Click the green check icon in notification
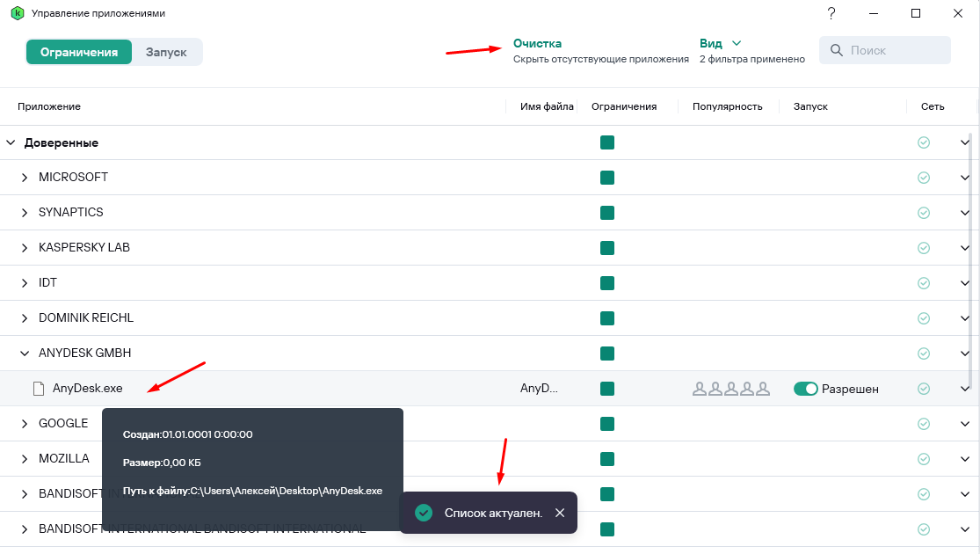The image size is (980, 554). pyautogui.click(x=424, y=513)
